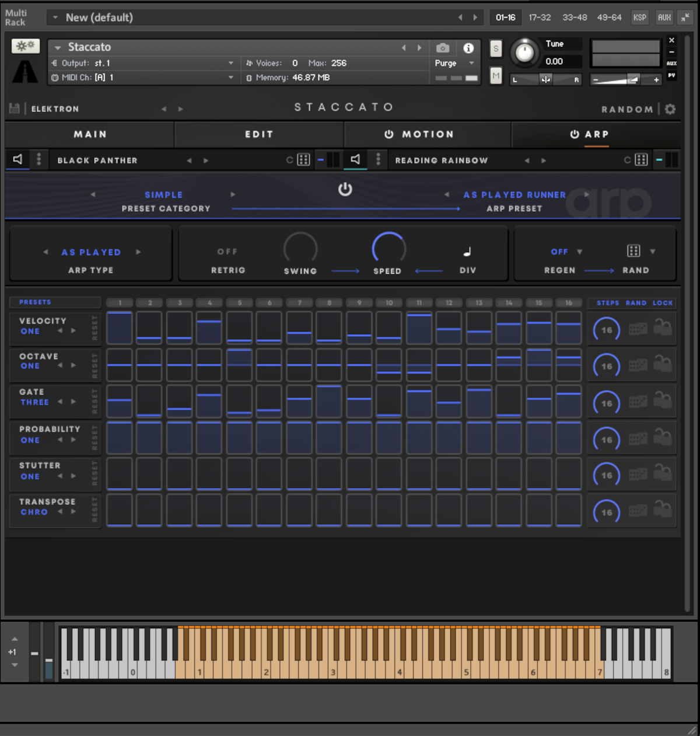The width and height of the screenshot is (700, 736).
Task: Click the SWING knob
Action: [x=300, y=249]
